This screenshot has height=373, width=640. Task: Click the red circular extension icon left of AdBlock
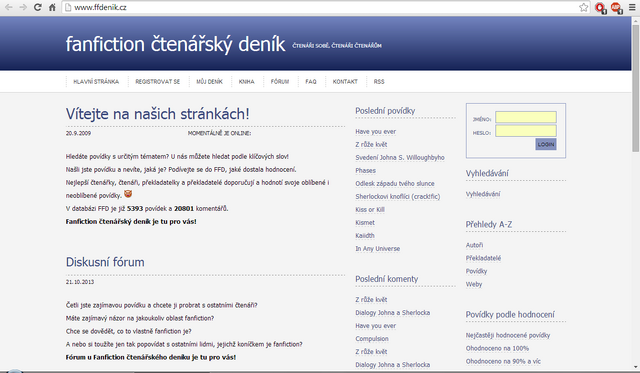(600, 7)
